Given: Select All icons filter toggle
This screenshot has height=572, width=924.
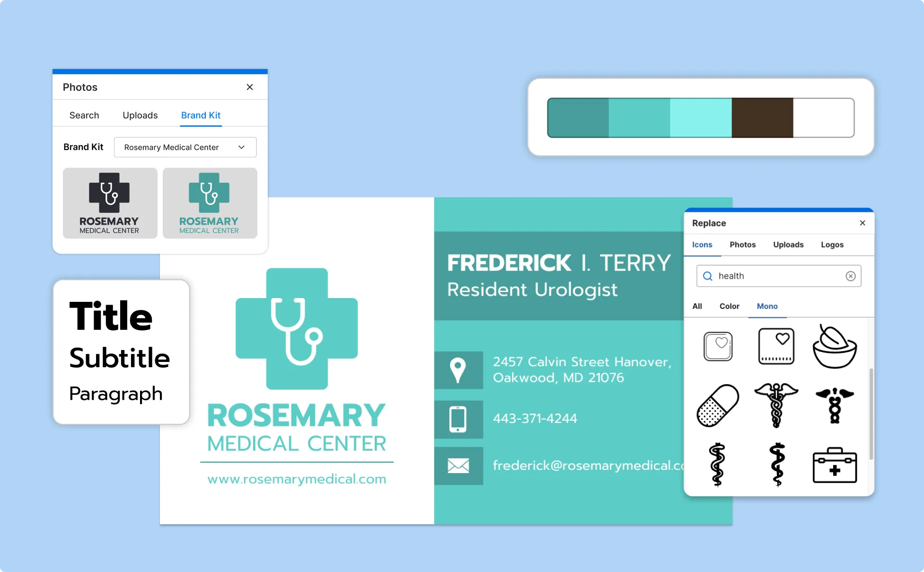Looking at the screenshot, I should point(698,306).
